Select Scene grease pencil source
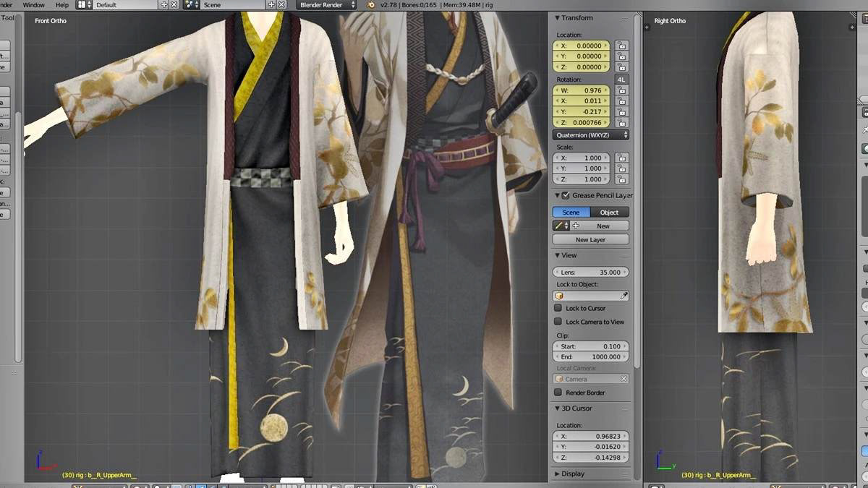The height and width of the screenshot is (488, 868). [571, 213]
